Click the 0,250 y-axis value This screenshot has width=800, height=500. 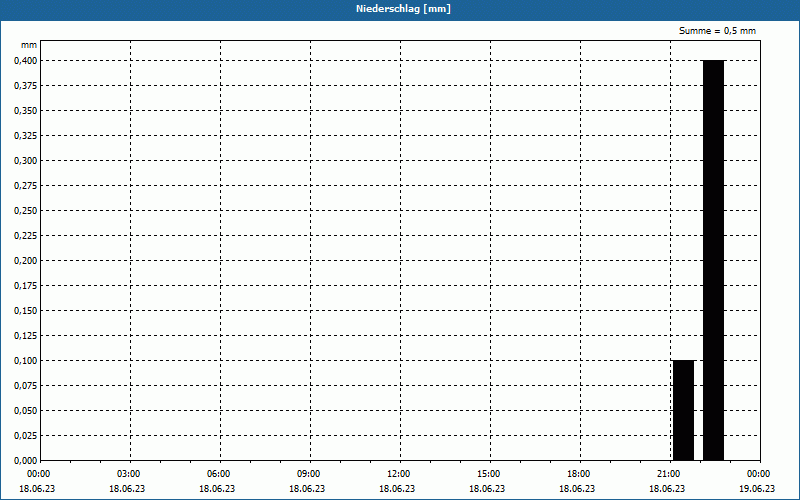pyautogui.click(x=26, y=211)
